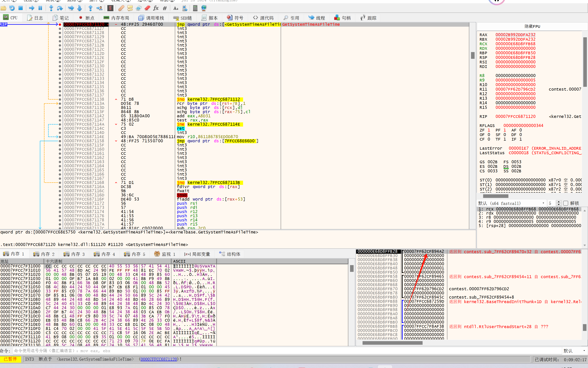This screenshot has height=368, width=588.
Task: Step into the next instruction
Action: point(51,8)
